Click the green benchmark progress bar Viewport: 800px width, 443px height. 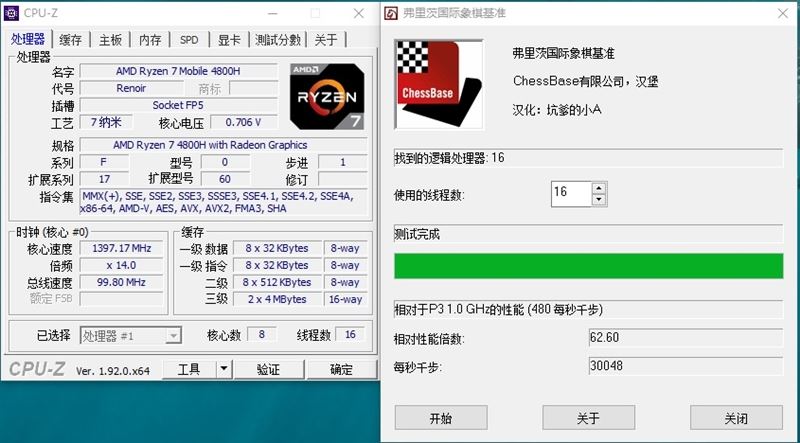(x=588, y=266)
